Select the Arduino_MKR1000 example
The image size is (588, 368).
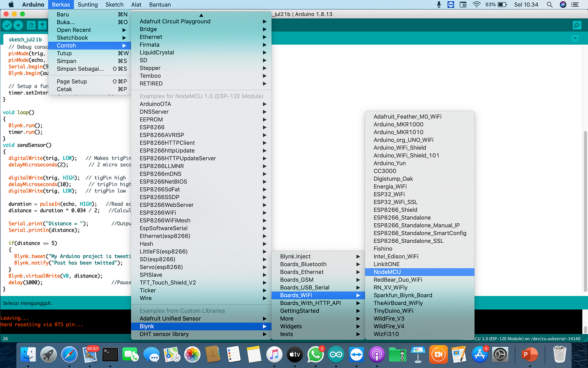(420, 124)
